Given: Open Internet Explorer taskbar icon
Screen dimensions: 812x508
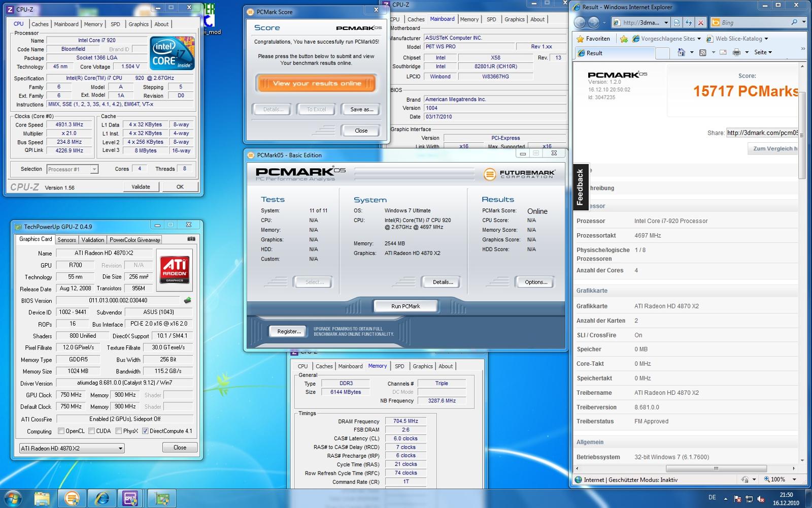Looking at the screenshot, I should (101, 498).
